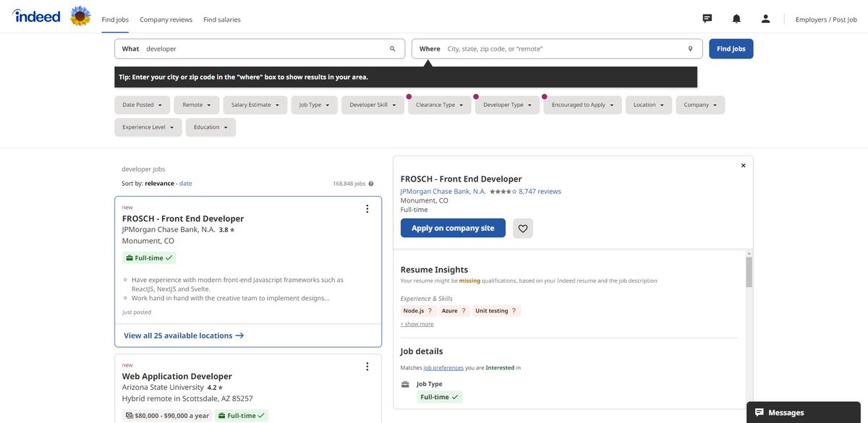The height and width of the screenshot is (423, 868).
Task: Click the star rating next to JPMorgan 3.8
Action: tap(232, 230)
